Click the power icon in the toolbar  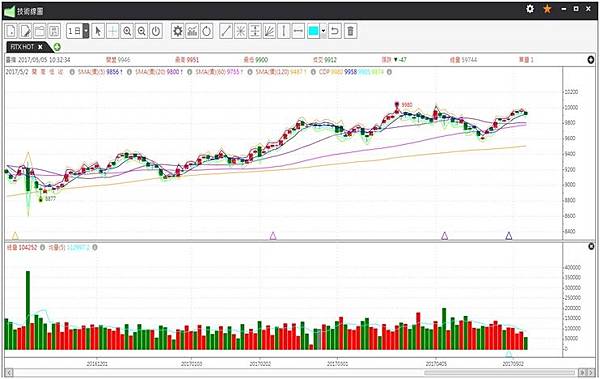click(156, 31)
